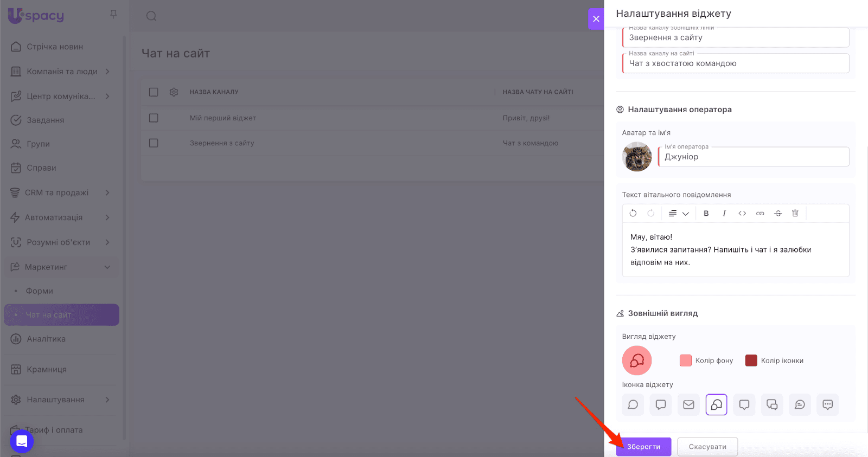Viewport: 868px width, 457px height.
Task: Add a hyperlink with the chain icon
Action: click(x=760, y=213)
